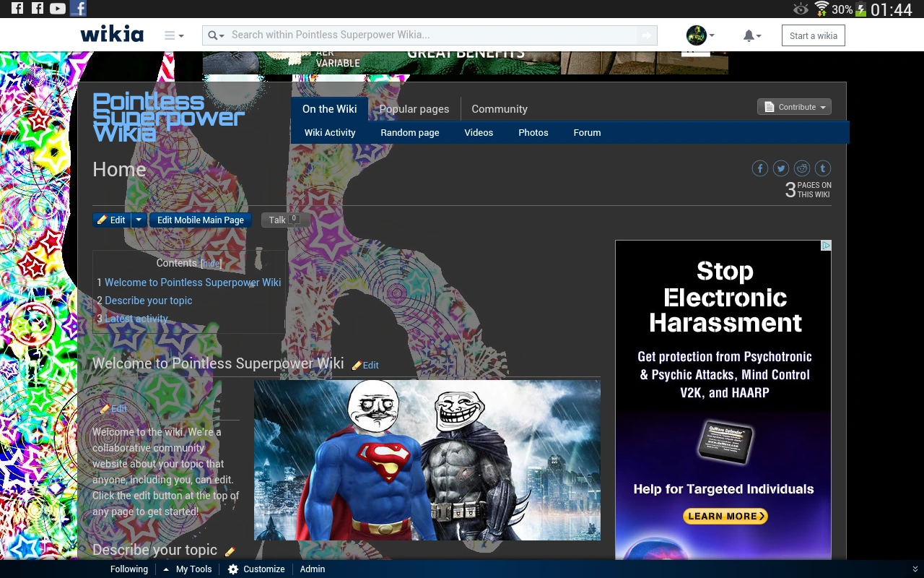
Task: Open the notifications bell menu
Action: pos(751,35)
